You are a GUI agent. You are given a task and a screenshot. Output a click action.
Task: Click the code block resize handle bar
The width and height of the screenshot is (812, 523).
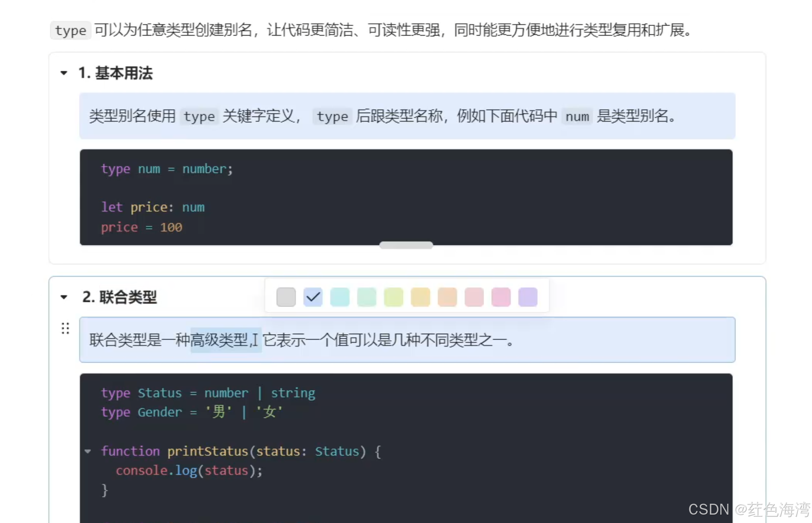point(406,245)
